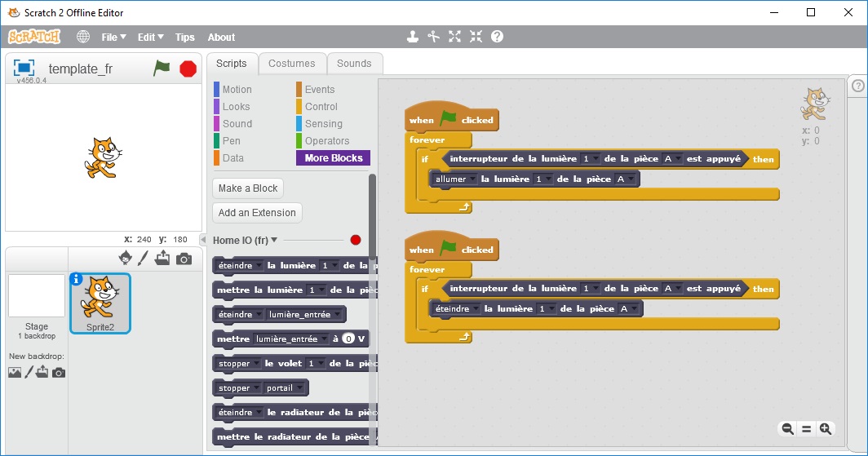Image resolution: width=868 pixels, height=456 pixels.
Task: Click the Make a Block button
Action: (248, 188)
